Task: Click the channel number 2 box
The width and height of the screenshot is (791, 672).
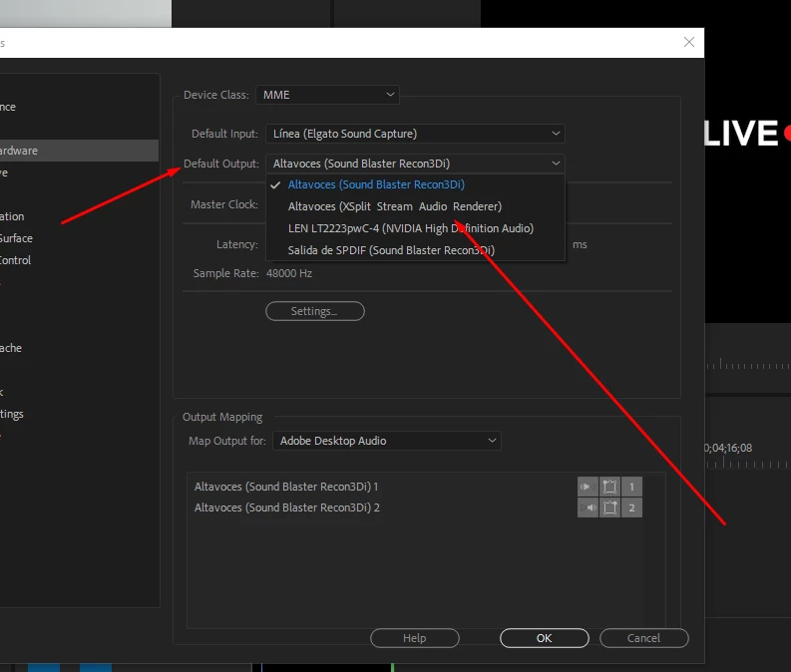Action: click(631, 507)
